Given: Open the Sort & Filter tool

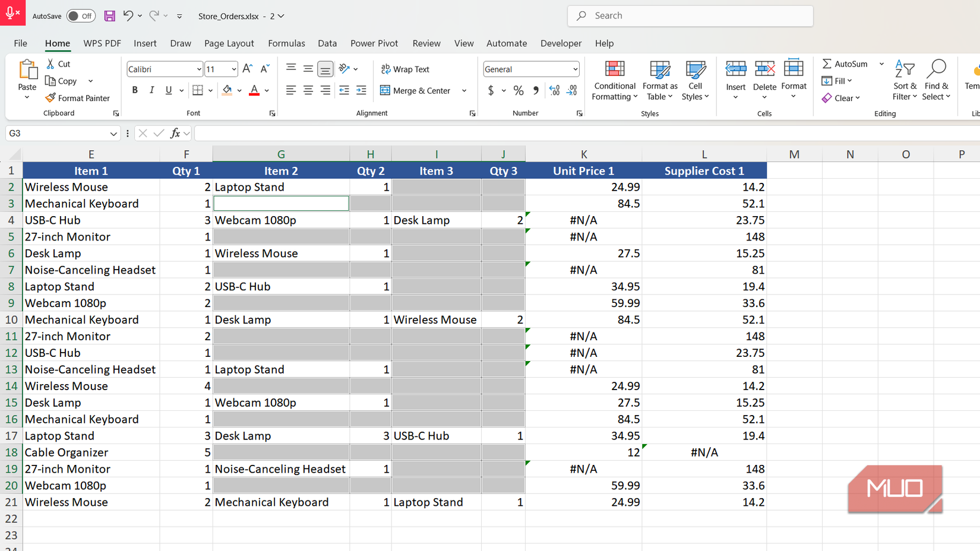Looking at the screenshot, I should [905, 80].
